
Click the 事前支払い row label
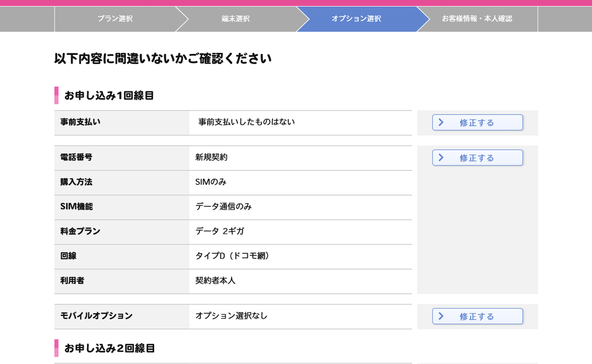80,122
